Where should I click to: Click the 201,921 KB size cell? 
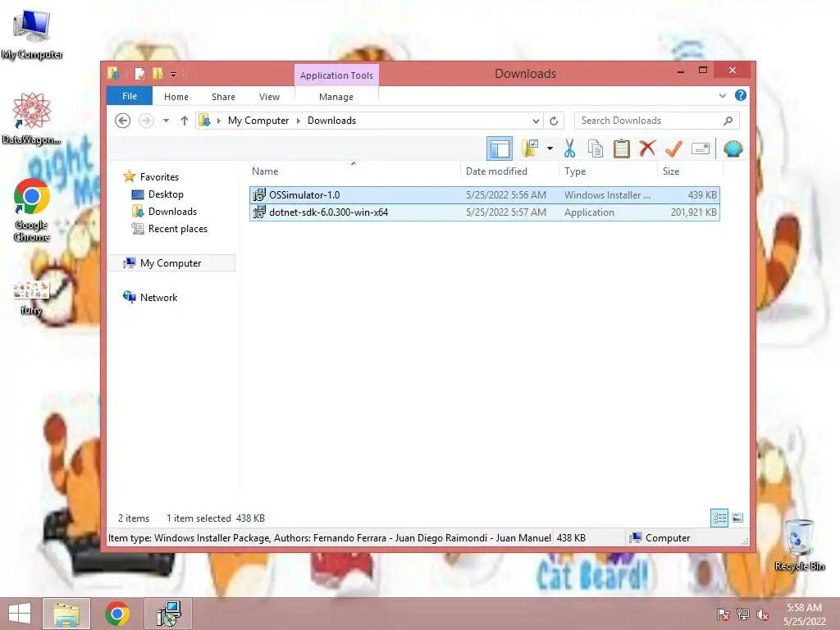pos(693,212)
